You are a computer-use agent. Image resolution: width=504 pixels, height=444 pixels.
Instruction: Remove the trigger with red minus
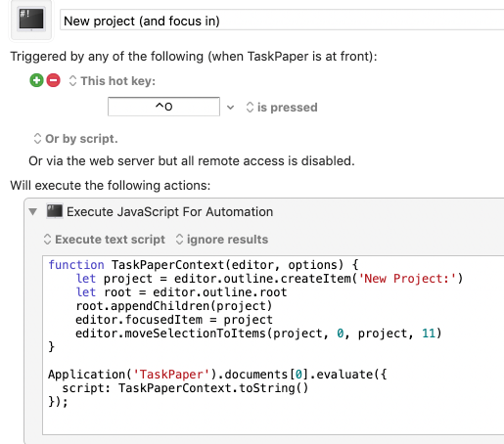[x=53, y=80]
